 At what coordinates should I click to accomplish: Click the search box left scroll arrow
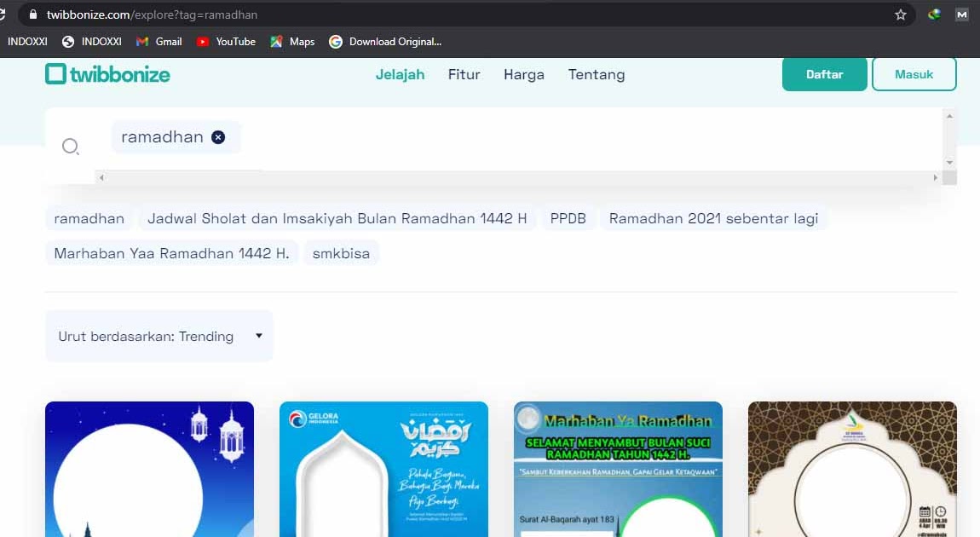[x=101, y=177]
